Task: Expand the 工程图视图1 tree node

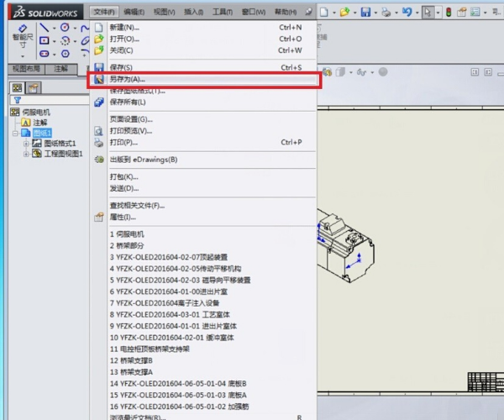Action: (x=26, y=154)
